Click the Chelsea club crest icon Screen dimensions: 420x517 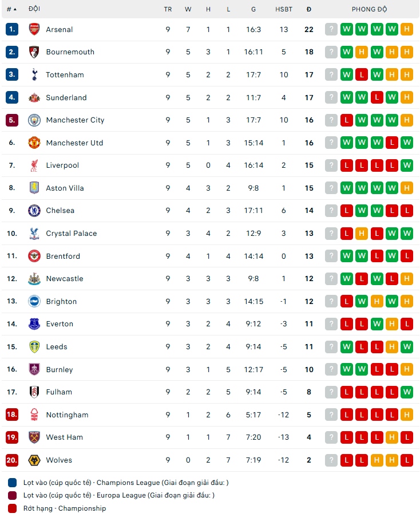34,211
